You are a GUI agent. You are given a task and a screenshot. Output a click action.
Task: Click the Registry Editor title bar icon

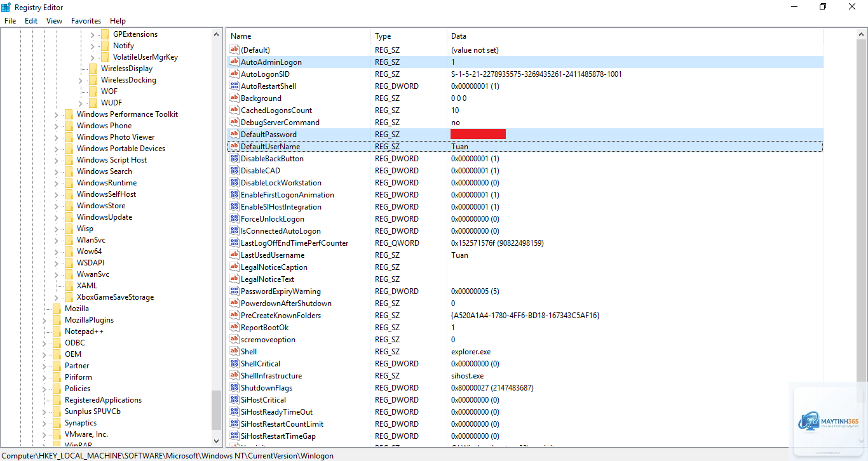(x=6, y=7)
